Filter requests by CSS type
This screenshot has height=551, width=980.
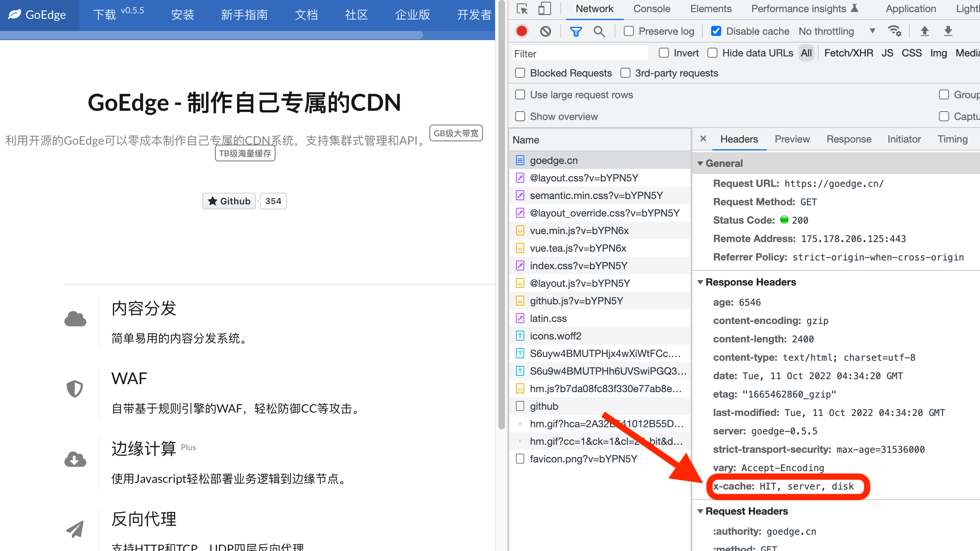pos(911,53)
